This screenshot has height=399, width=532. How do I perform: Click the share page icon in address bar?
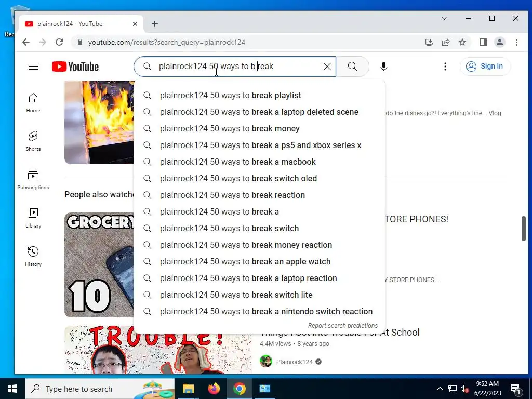[x=445, y=42]
